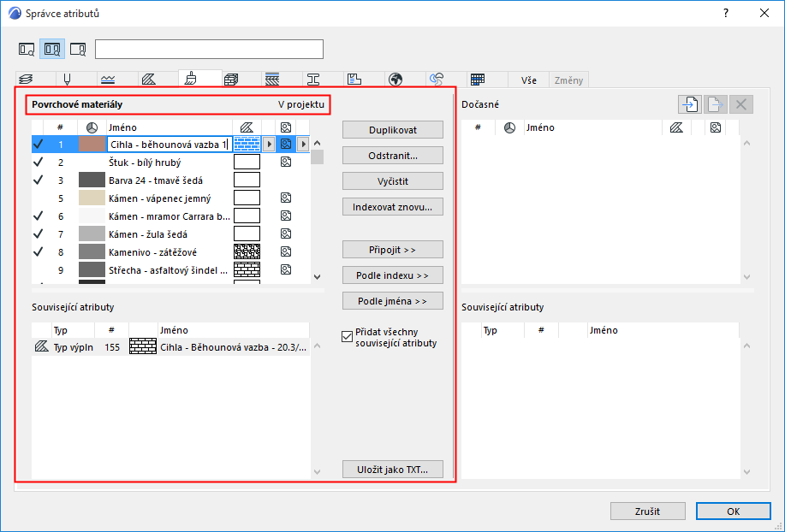Select the Štuk - bílý hrubý row
This screenshot has width=785, height=532.
(170, 162)
